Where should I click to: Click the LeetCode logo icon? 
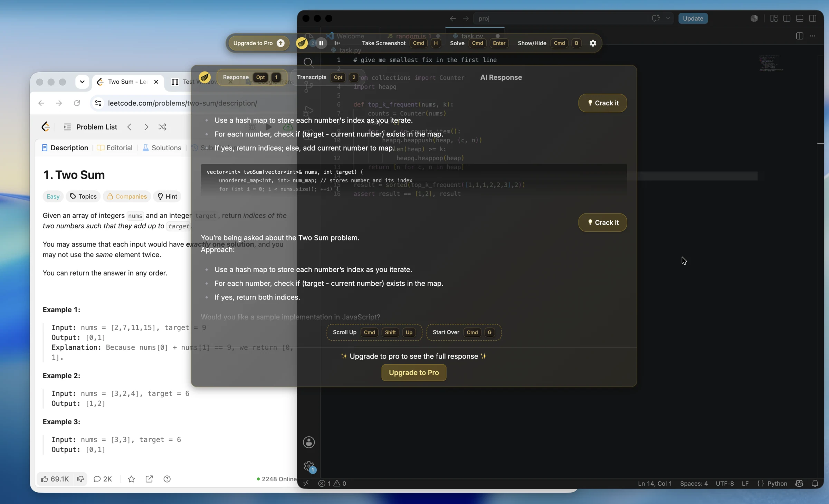pyautogui.click(x=46, y=127)
